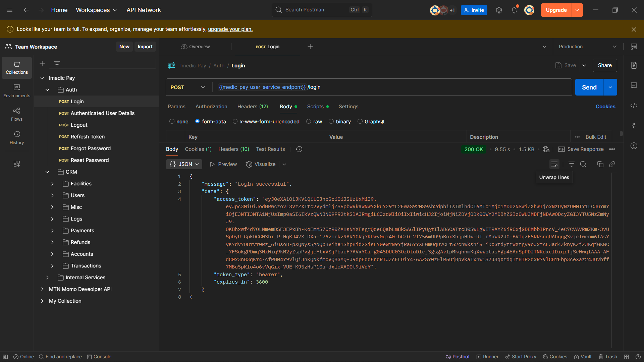This screenshot has height=362, width=644.
Task: Open the Workspaces dropdown
Action: [x=96, y=10]
